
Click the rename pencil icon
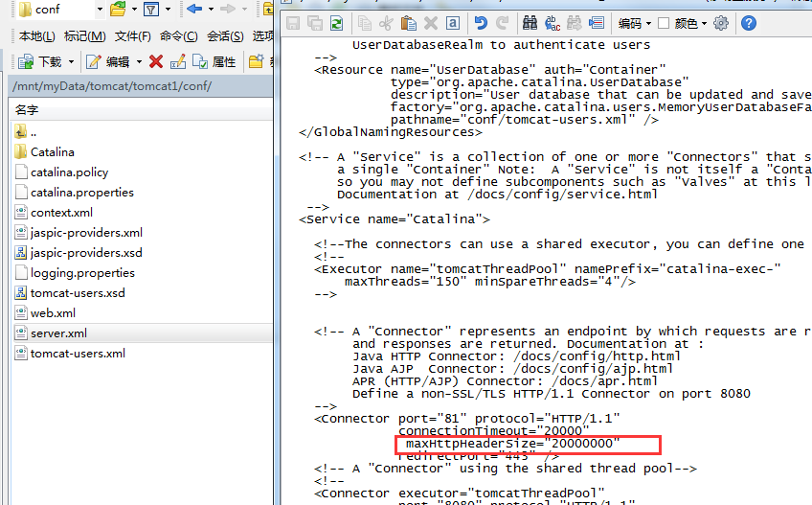(x=178, y=61)
